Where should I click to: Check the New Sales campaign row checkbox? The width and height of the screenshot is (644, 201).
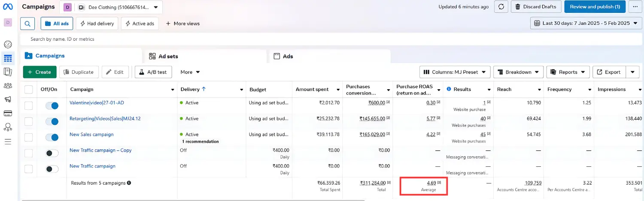[x=28, y=137]
